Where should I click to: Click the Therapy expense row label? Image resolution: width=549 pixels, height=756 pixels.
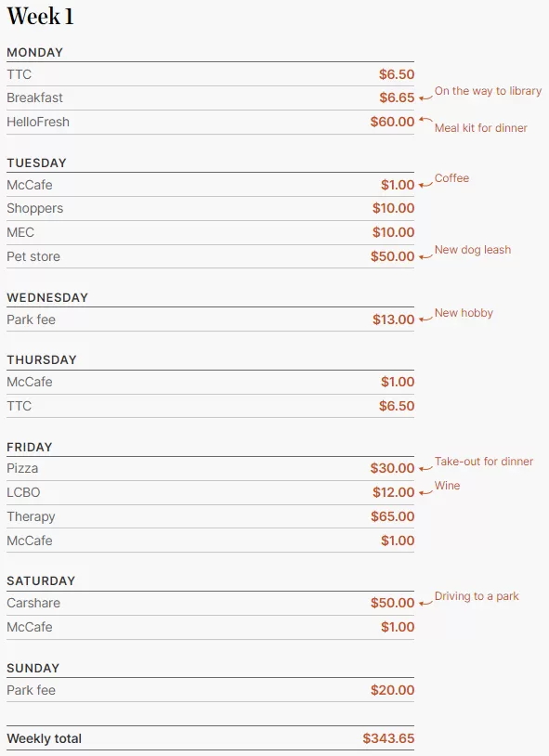click(31, 517)
